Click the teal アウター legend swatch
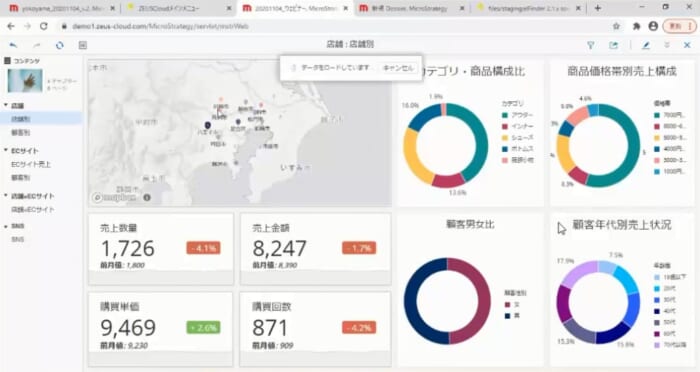The height and width of the screenshot is (372, 700). pos(505,115)
